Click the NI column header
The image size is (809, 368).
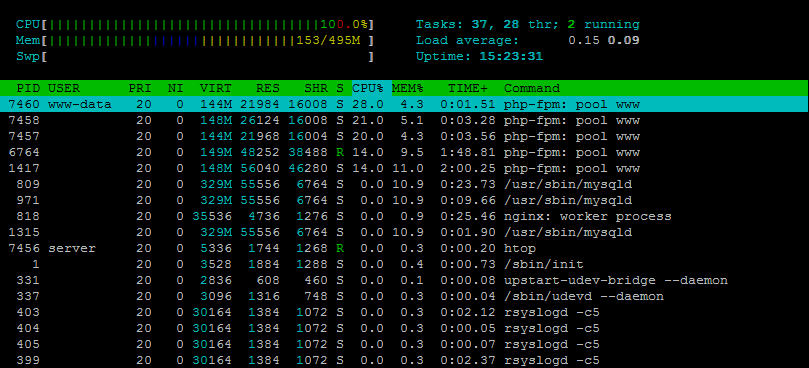175,88
